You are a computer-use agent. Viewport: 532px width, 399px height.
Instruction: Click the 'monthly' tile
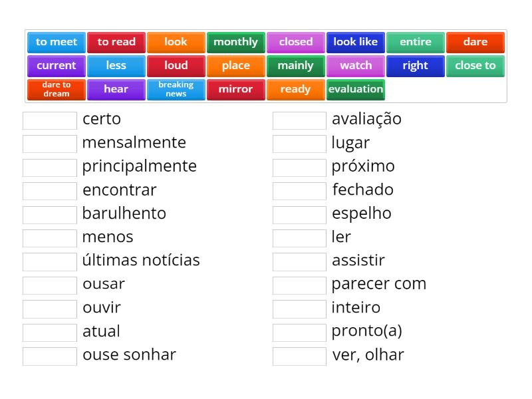[236, 41]
